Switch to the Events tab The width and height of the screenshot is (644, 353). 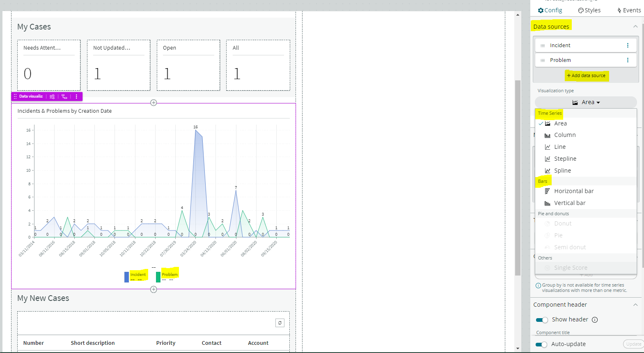pos(629,10)
